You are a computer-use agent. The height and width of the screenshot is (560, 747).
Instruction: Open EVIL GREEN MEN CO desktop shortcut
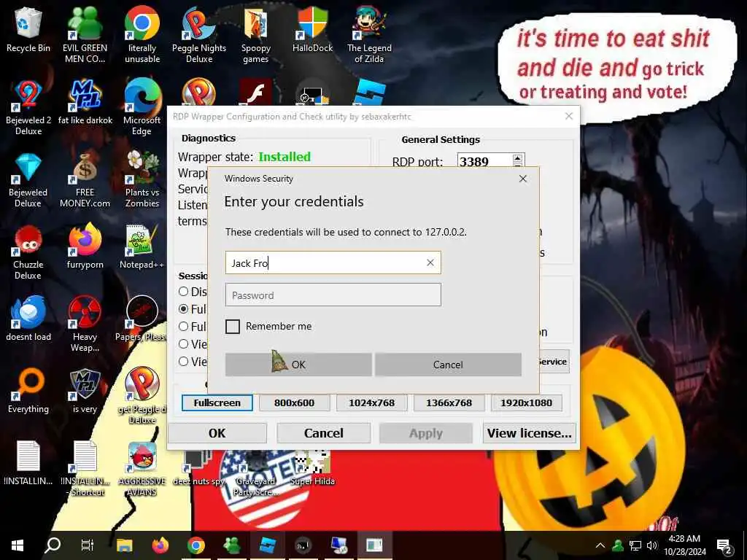click(85, 34)
